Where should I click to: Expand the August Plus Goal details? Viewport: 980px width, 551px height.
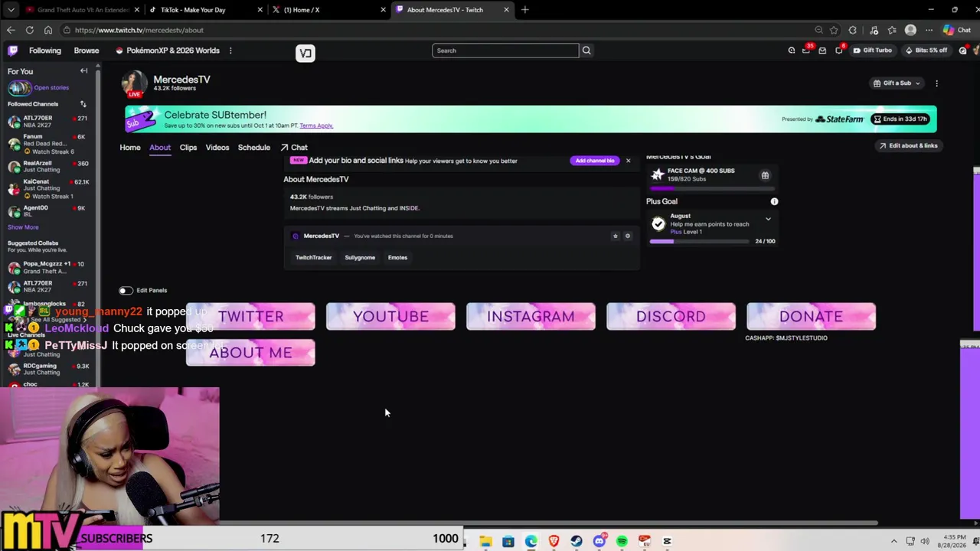[x=768, y=220]
